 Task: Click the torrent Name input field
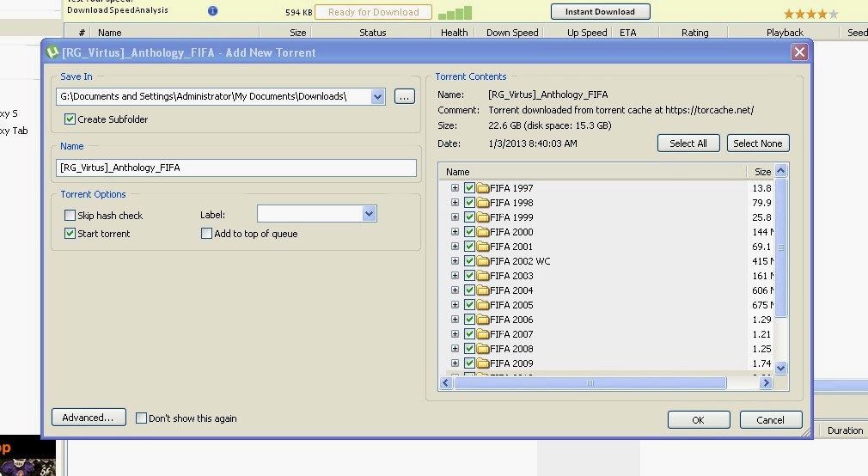[x=236, y=168]
